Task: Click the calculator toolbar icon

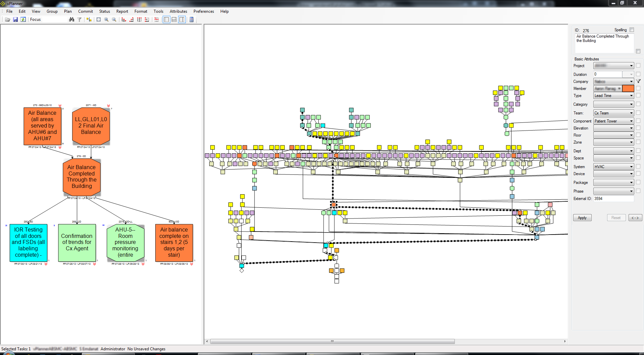Action: (192, 19)
